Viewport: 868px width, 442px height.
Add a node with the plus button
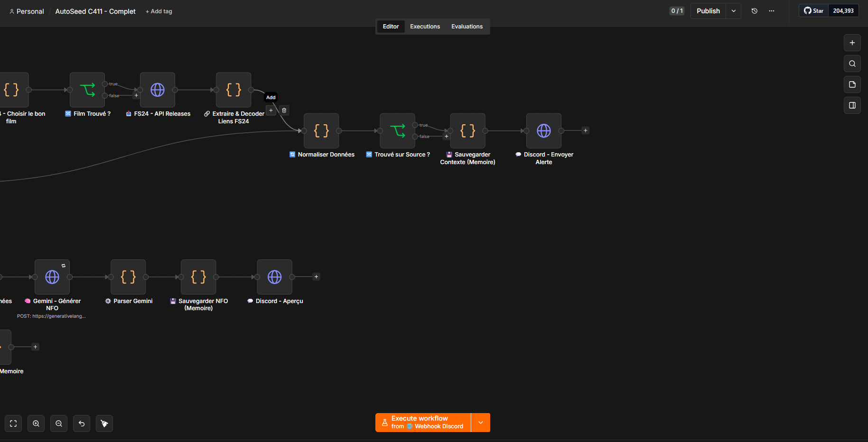(852, 43)
